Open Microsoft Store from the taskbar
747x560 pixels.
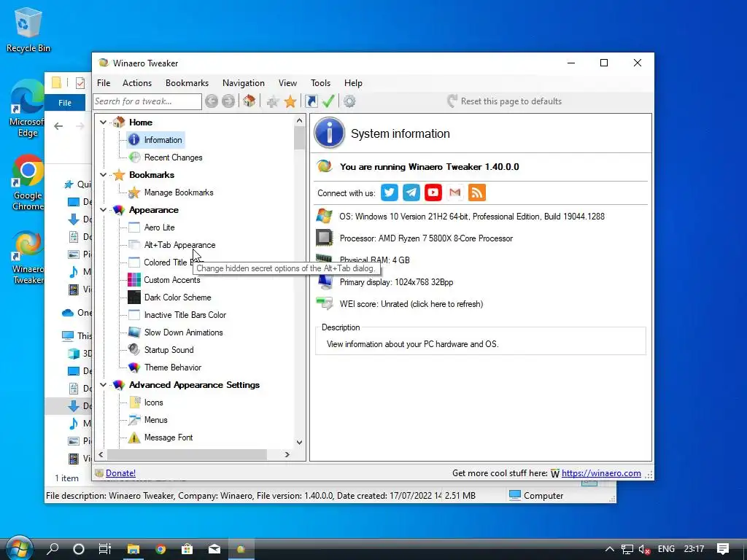(x=187, y=548)
